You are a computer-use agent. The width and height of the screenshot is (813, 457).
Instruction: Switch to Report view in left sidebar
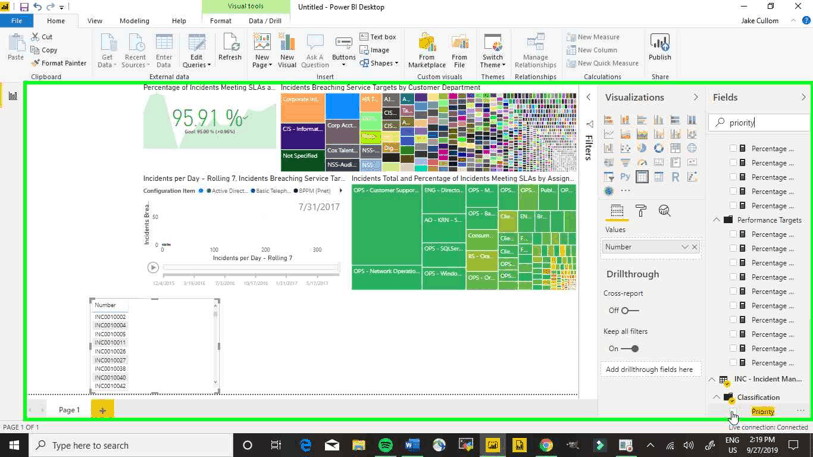click(x=13, y=96)
